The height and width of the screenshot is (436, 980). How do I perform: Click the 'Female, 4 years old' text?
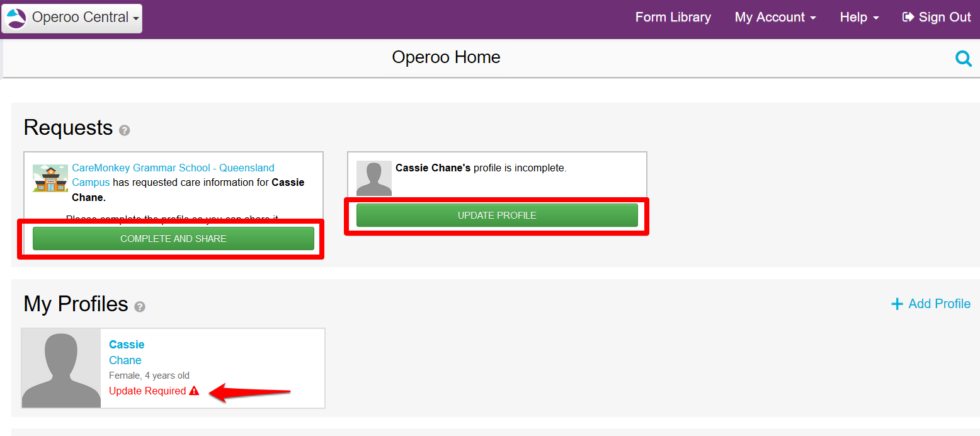[x=149, y=376]
